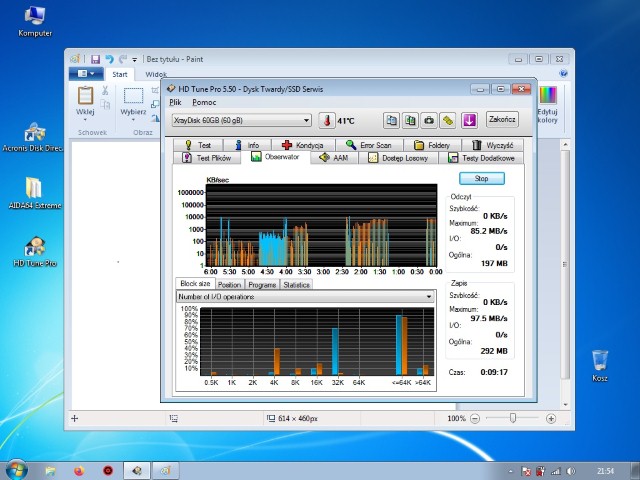Click the camera save screenshot icon
640x480 pixels.
click(429, 120)
